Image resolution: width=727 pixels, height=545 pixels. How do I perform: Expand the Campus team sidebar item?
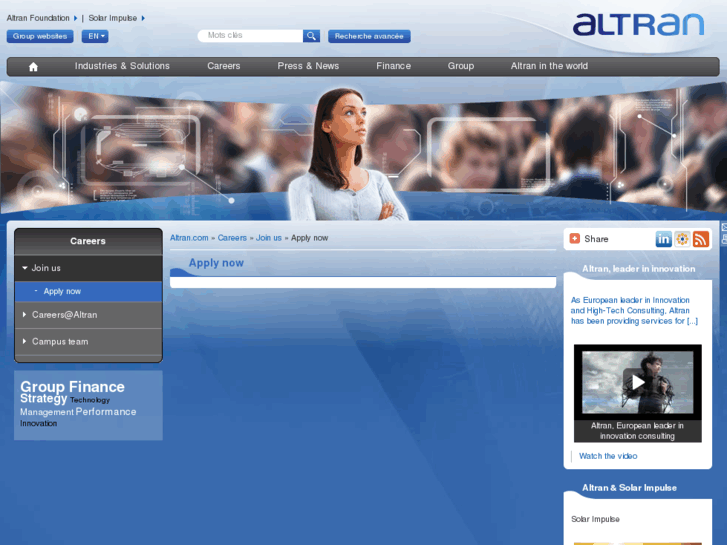88,342
